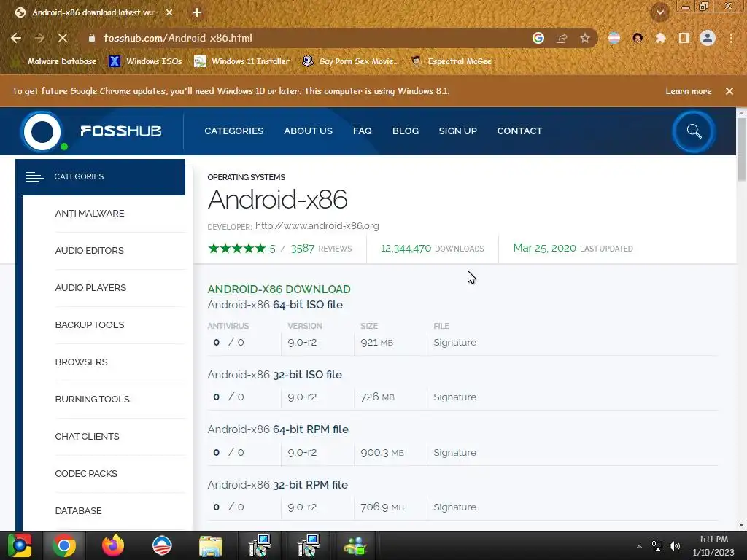Open the Windows ISOs bookmark

click(145, 61)
